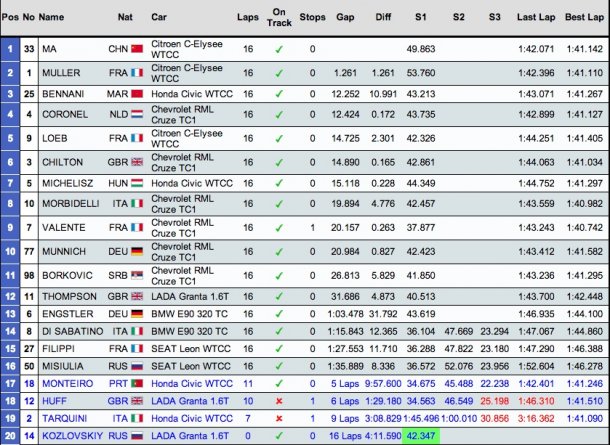Viewport: 610px width, 445px height.
Task: Click the British flag in HUFF's row
Action: pyautogui.click(x=137, y=401)
